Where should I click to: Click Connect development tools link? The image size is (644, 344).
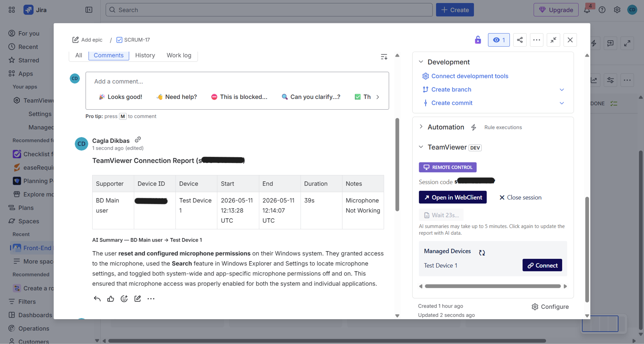click(470, 76)
